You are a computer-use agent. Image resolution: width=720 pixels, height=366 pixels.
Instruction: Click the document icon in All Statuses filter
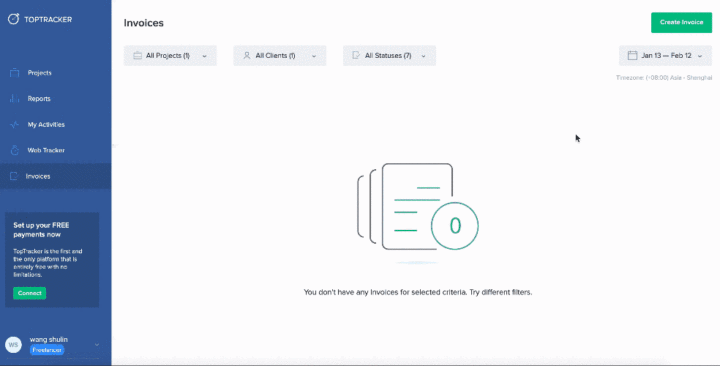[356, 55]
